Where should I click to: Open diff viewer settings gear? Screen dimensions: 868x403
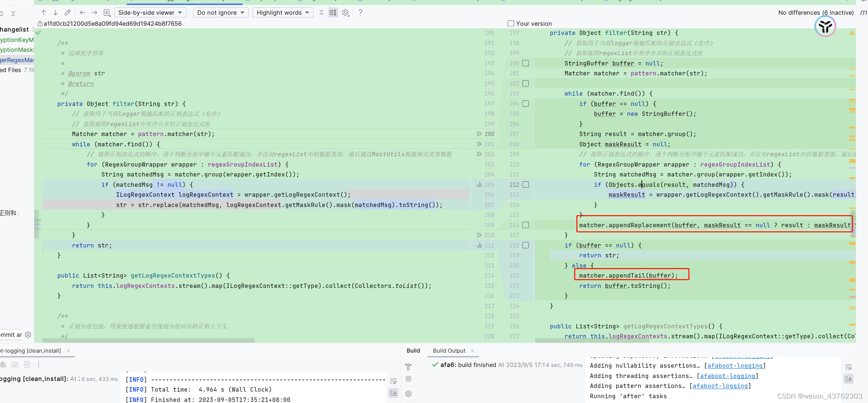345,12
